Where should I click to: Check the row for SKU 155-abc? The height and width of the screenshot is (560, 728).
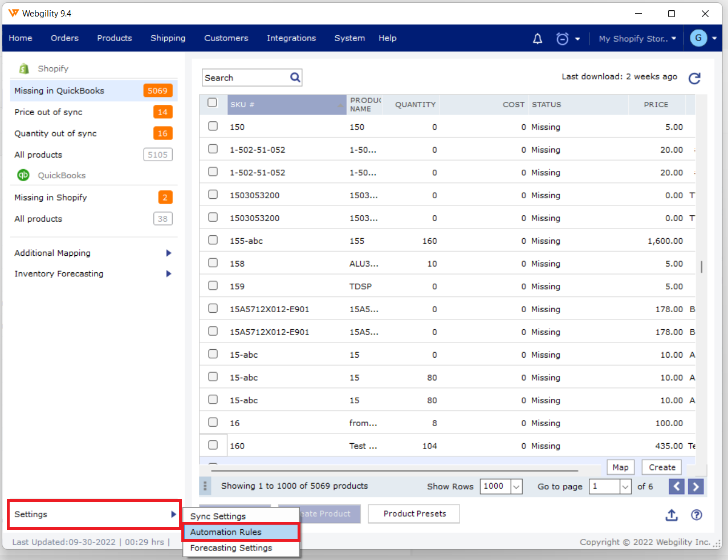point(213,240)
